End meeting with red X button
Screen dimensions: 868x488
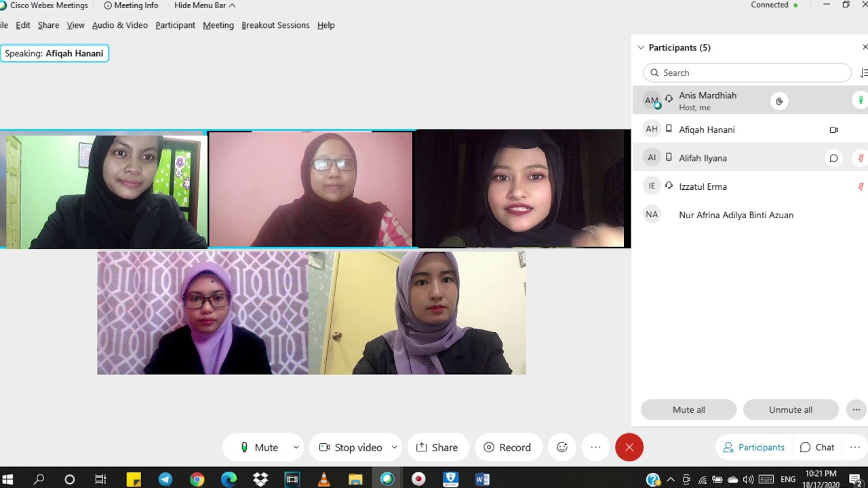click(x=629, y=447)
